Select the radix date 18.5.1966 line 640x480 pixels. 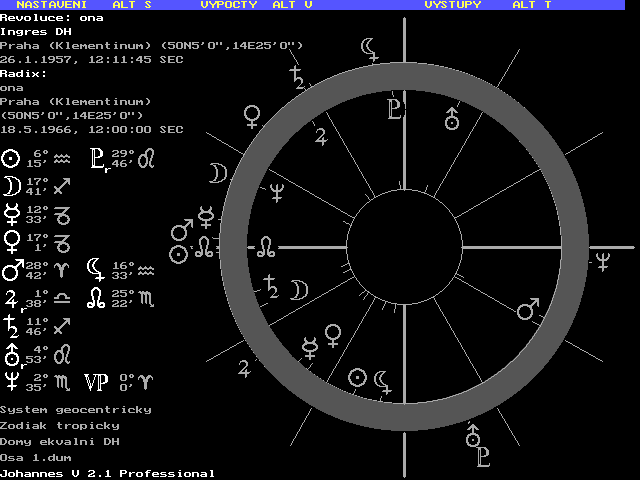click(x=91, y=129)
